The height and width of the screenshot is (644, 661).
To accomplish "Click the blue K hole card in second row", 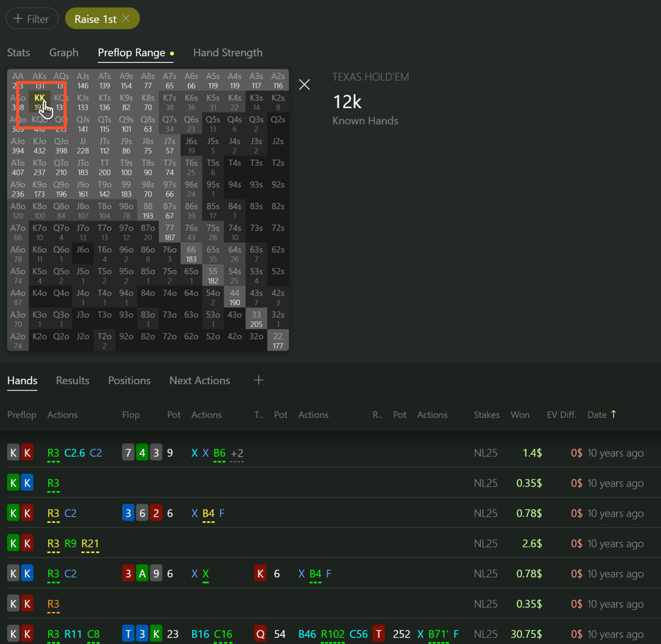I will click(27, 483).
